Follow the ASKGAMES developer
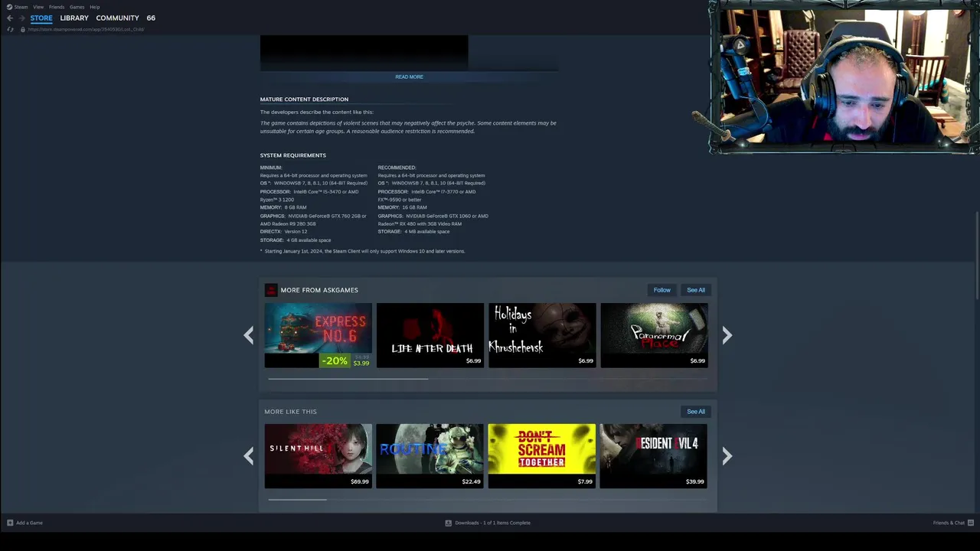The image size is (980, 551). click(661, 290)
